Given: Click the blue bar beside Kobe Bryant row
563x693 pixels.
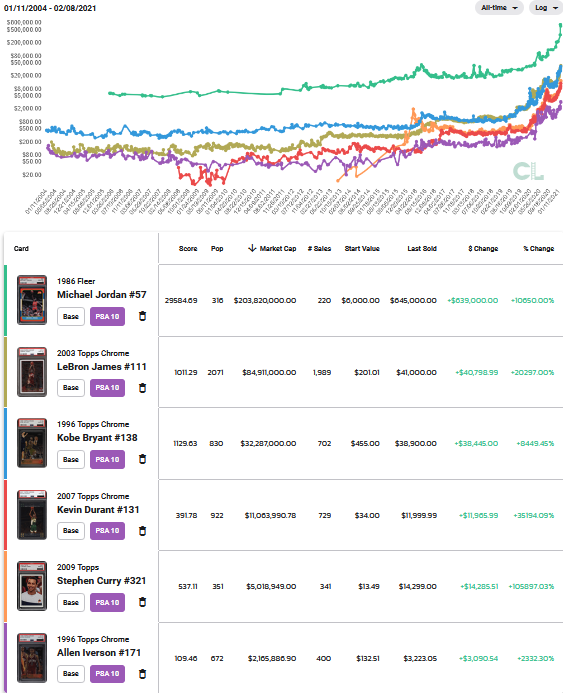Looking at the screenshot, I should (5, 443).
